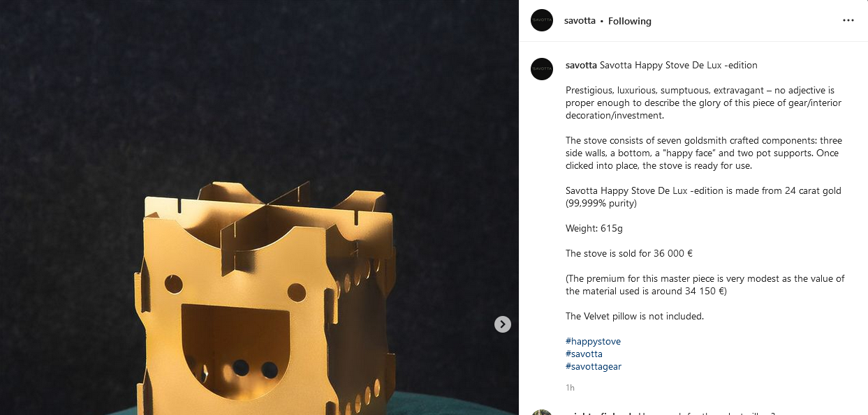Image resolution: width=868 pixels, height=415 pixels.
Task: Open the #savotta hashtag link
Action: coord(584,354)
